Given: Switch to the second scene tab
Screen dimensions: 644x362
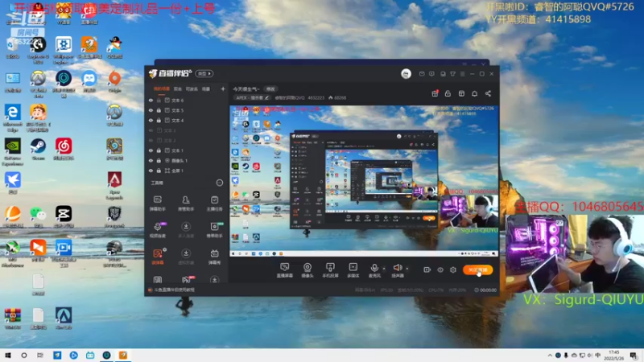Looking at the screenshot, I should click(x=177, y=88).
